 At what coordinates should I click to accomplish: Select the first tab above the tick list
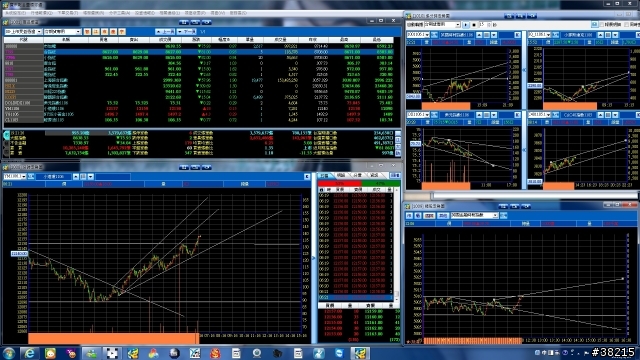point(325,175)
